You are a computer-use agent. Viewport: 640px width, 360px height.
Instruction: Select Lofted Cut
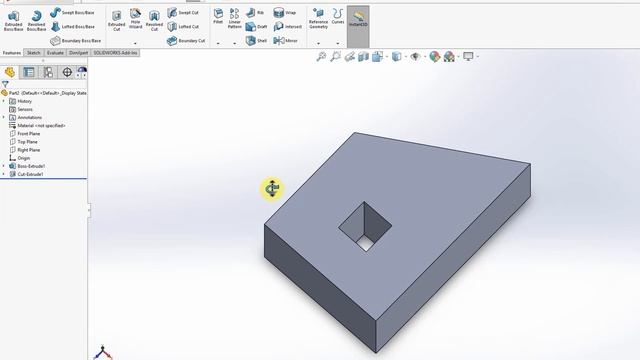pyautogui.click(x=183, y=27)
